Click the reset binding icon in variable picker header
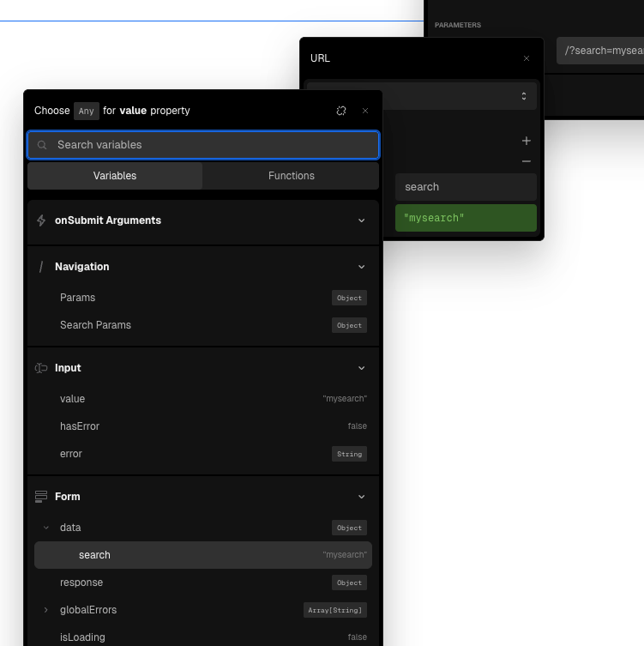644x646 pixels. point(341,111)
